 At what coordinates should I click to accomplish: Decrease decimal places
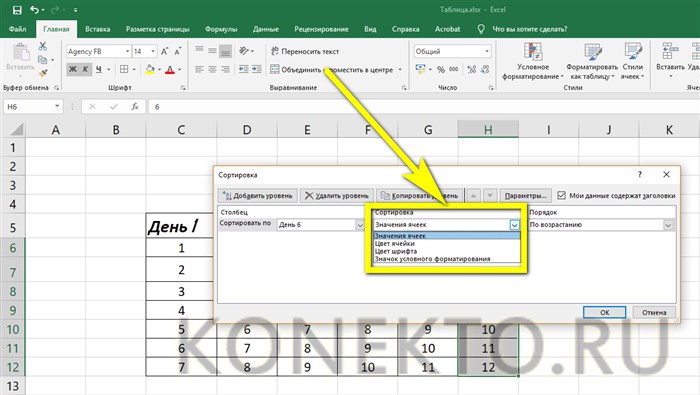485,70
